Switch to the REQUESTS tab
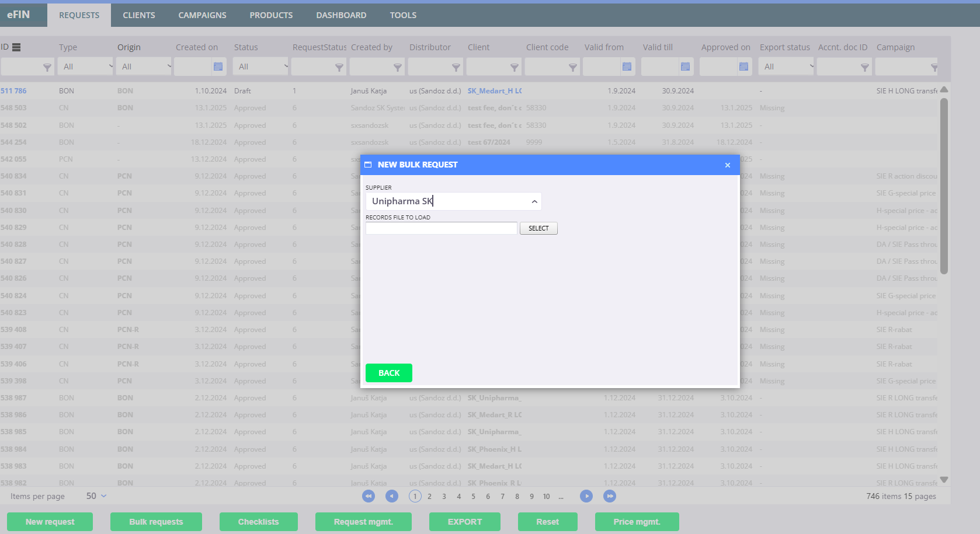 pyautogui.click(x=79, y=15)
